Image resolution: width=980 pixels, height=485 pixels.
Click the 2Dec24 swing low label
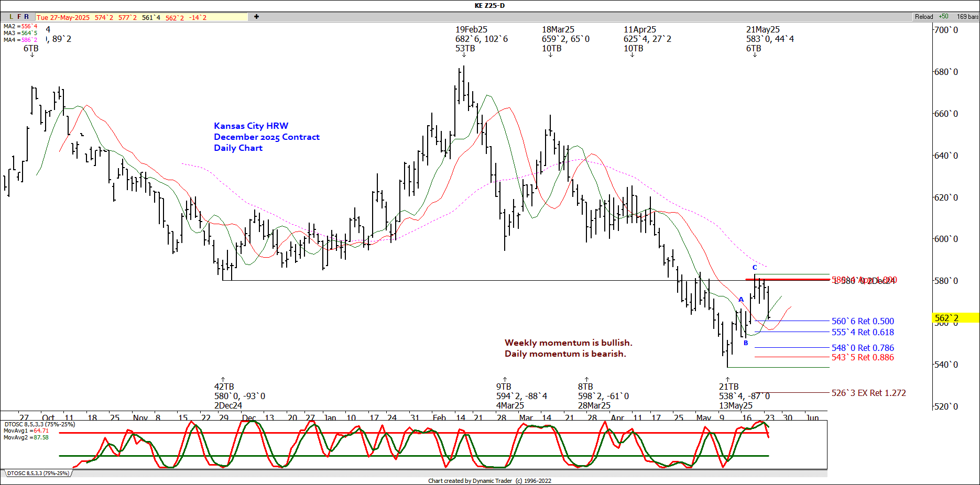tap(228, 405)
